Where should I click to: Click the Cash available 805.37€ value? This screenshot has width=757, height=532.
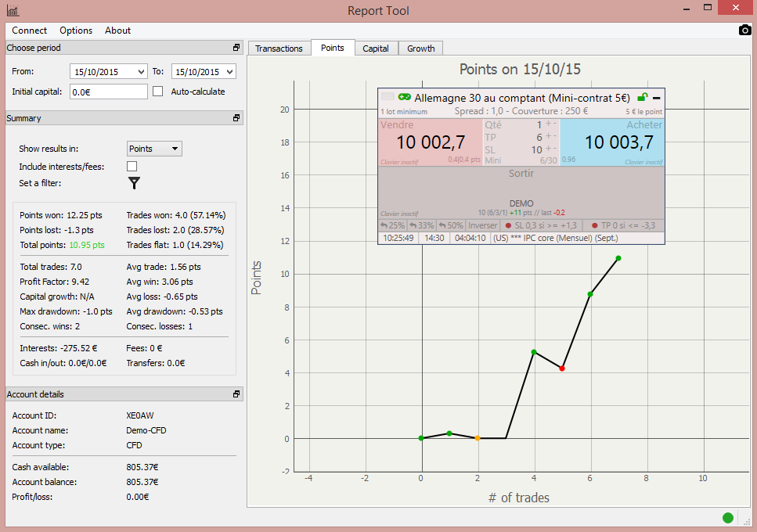[x=142, y=467]
